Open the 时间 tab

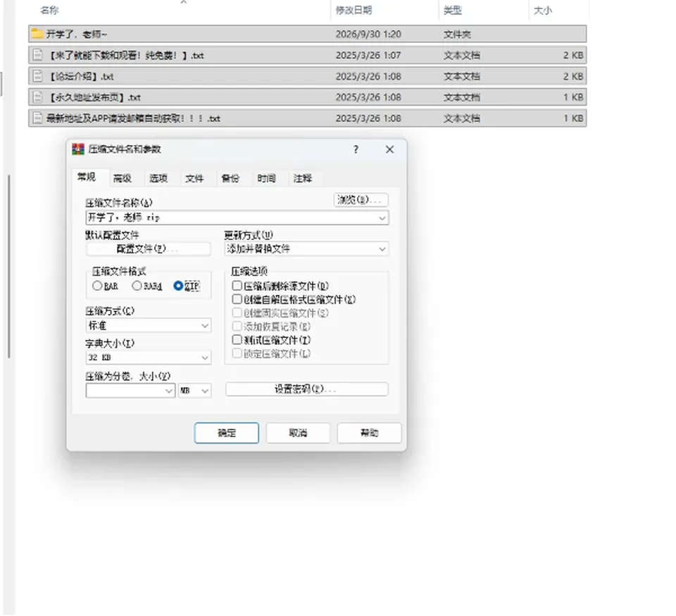coord(266,178)
